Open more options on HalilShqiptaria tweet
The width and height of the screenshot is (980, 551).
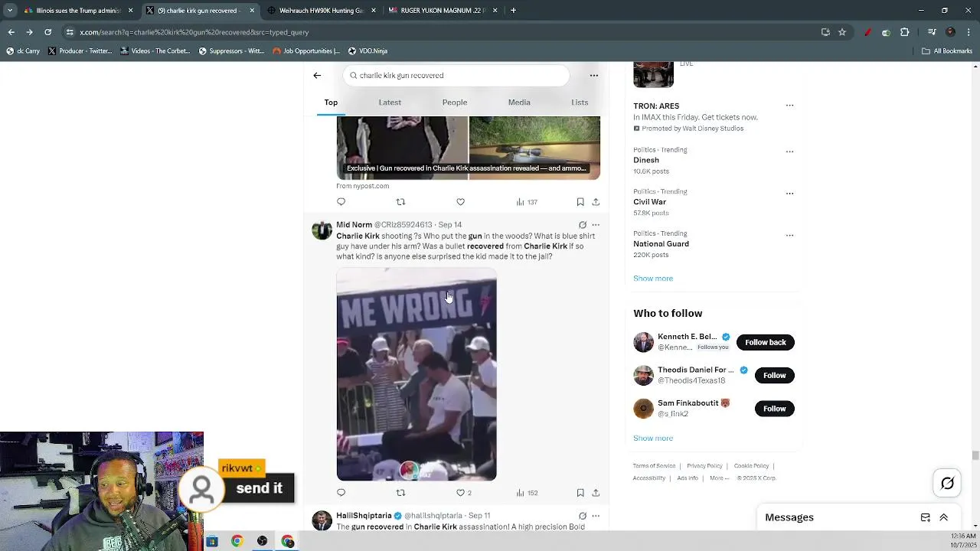coord(596,516)
